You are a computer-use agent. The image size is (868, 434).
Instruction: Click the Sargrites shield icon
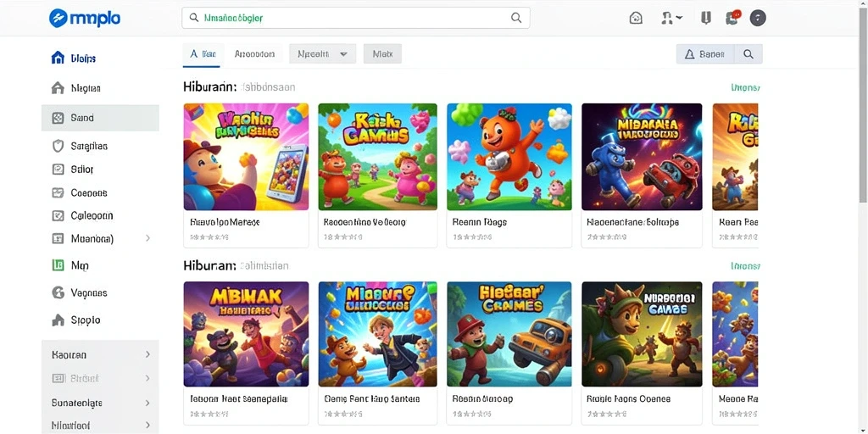click(x=58, y=146)
